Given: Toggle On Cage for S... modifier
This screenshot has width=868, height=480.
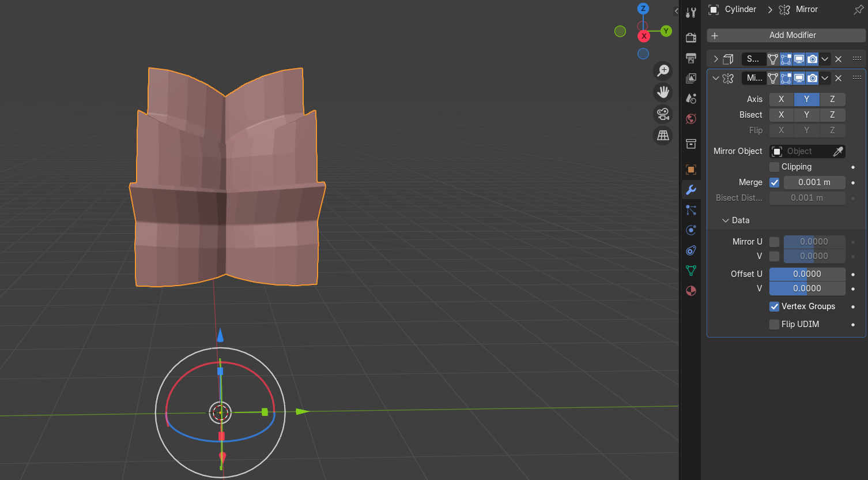Looking at the screenshot, I should pos(773,59).
